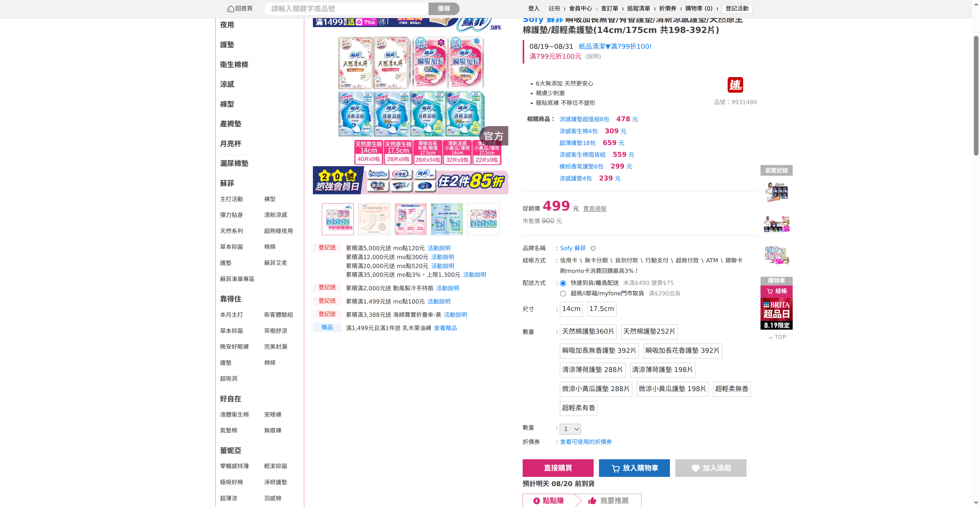Click the coin icon beside 點點賺
This screenshot has width=980, height=507.
(x=536, y=501)
